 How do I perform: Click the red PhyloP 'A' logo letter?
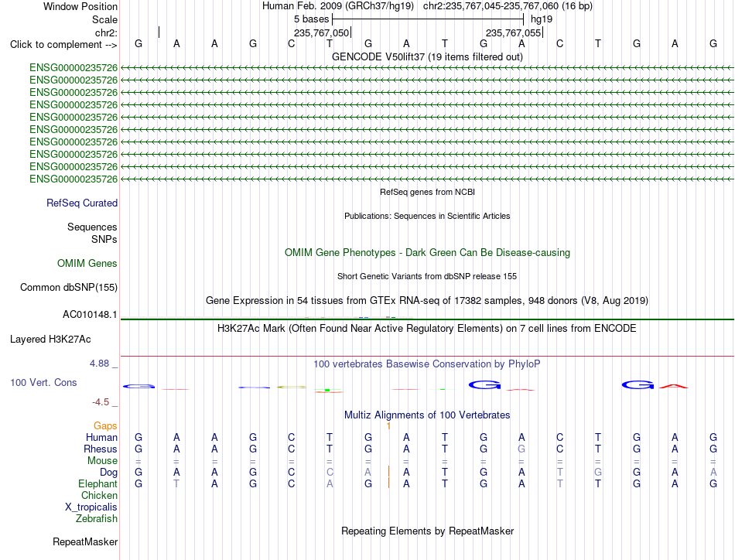coord(674,386)
